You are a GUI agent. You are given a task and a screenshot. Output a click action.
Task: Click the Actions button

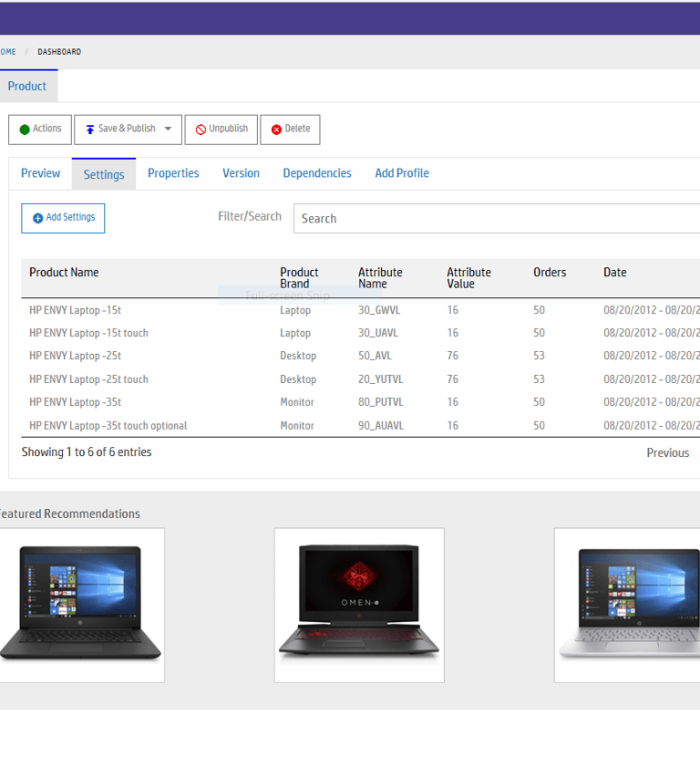(x=40, y=130)
